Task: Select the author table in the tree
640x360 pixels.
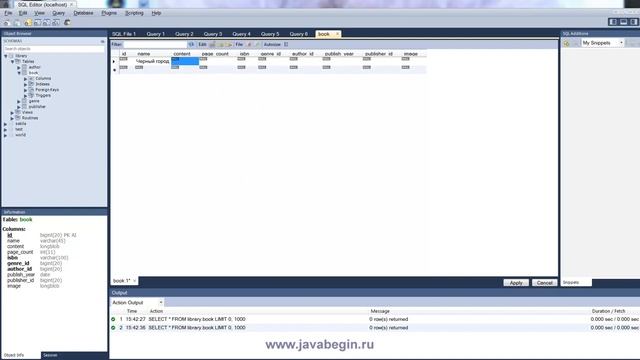Action: coord(34,67)
